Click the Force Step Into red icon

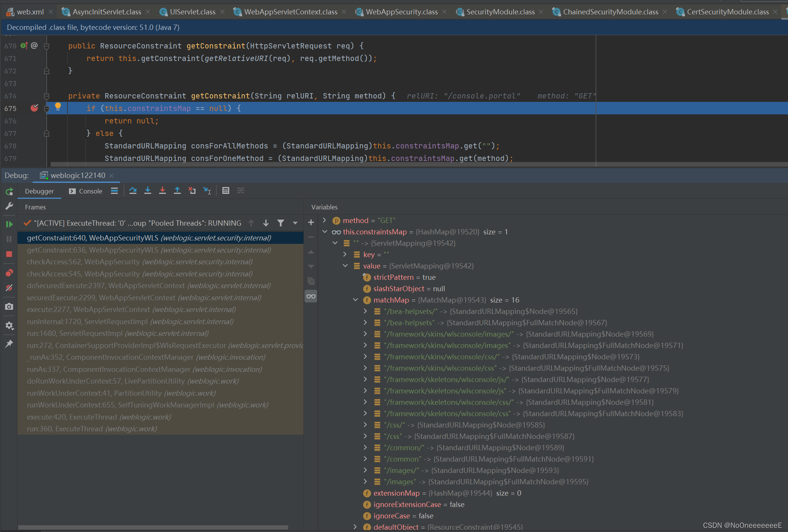162,191
